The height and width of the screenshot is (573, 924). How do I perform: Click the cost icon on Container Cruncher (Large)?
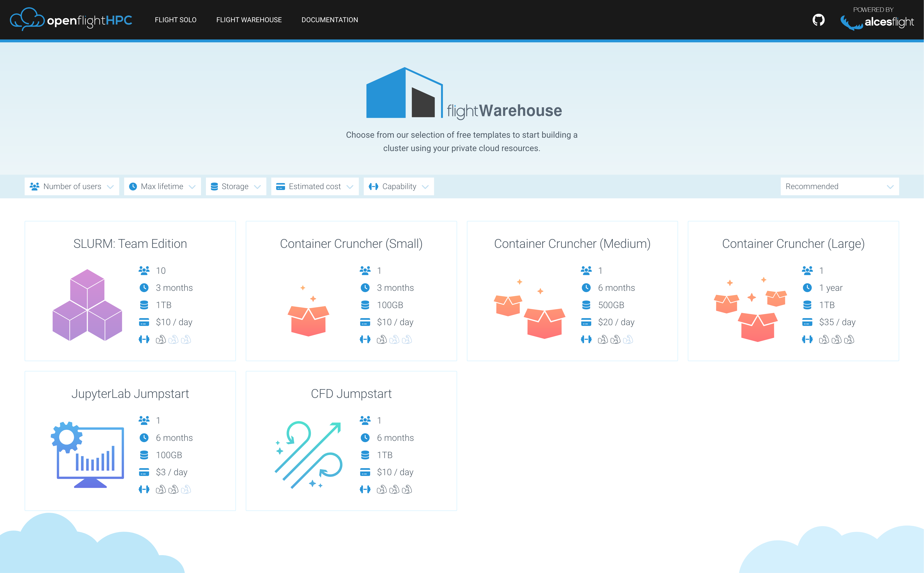pos(807,322)
